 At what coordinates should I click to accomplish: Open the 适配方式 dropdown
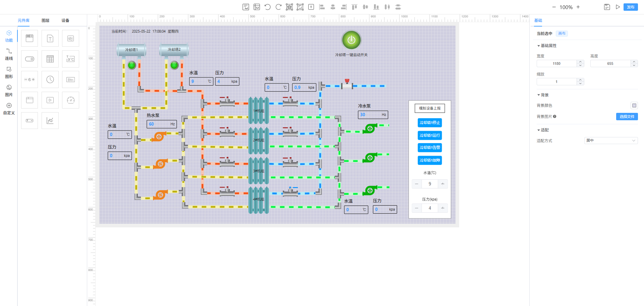[x=610, y=141]
